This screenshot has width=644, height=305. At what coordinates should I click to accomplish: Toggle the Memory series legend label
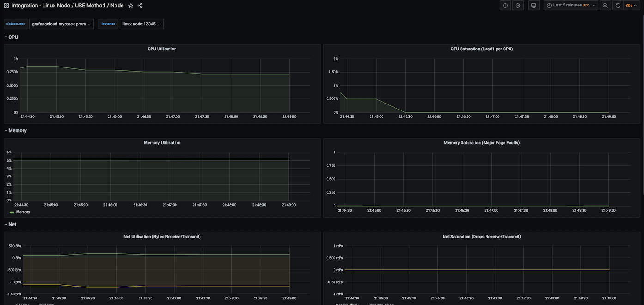(23, 212)
